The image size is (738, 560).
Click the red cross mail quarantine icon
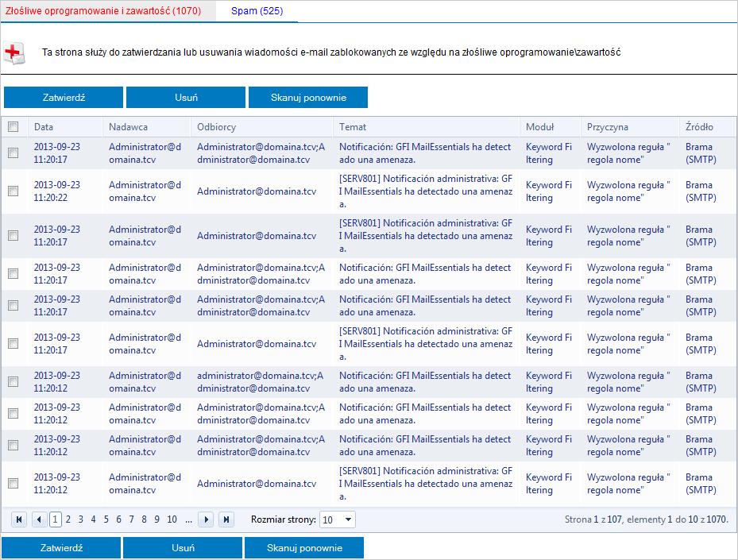(14, 52)
